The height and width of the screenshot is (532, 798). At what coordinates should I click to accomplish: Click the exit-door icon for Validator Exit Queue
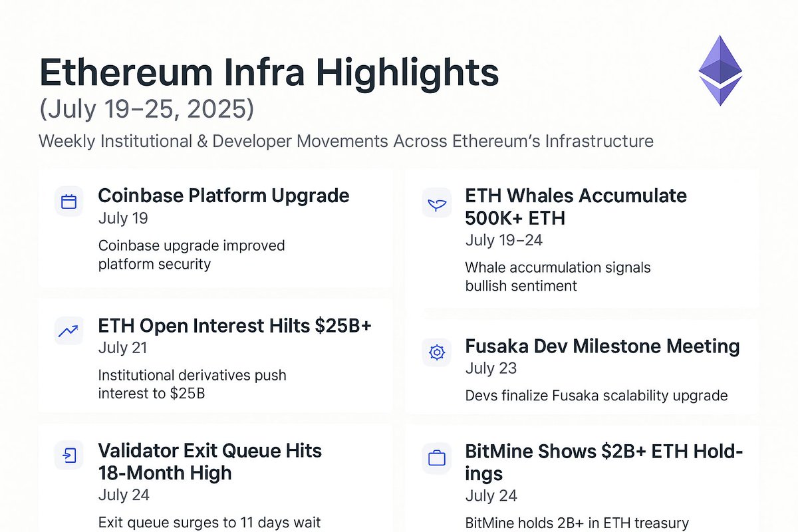click(x=68, y=456)
